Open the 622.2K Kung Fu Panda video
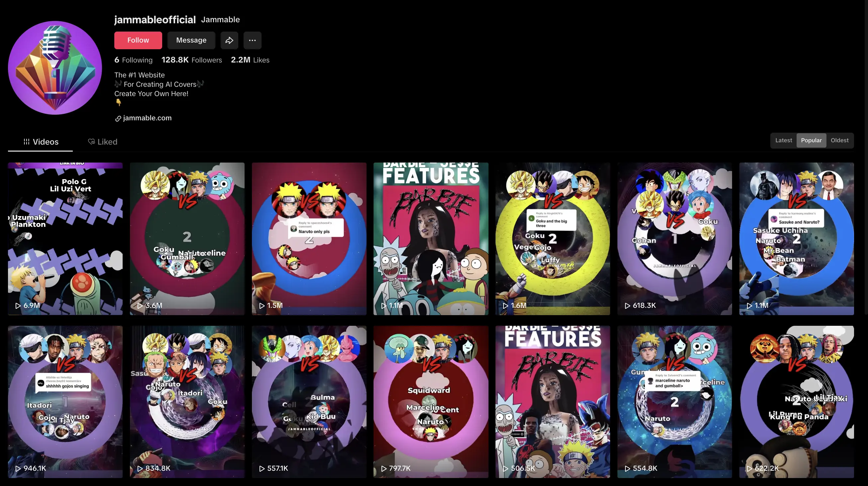868x486 pixels. (x=797, y=402)
